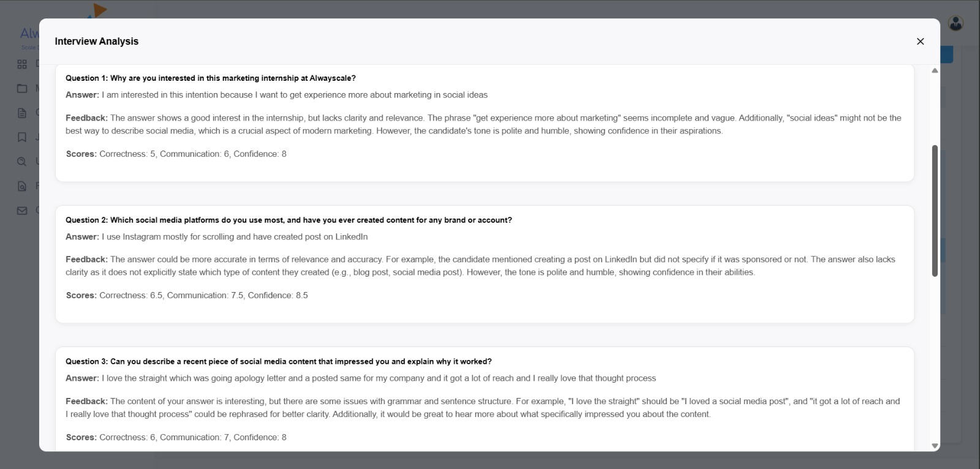Click the scrollbar down arrow

934,446
